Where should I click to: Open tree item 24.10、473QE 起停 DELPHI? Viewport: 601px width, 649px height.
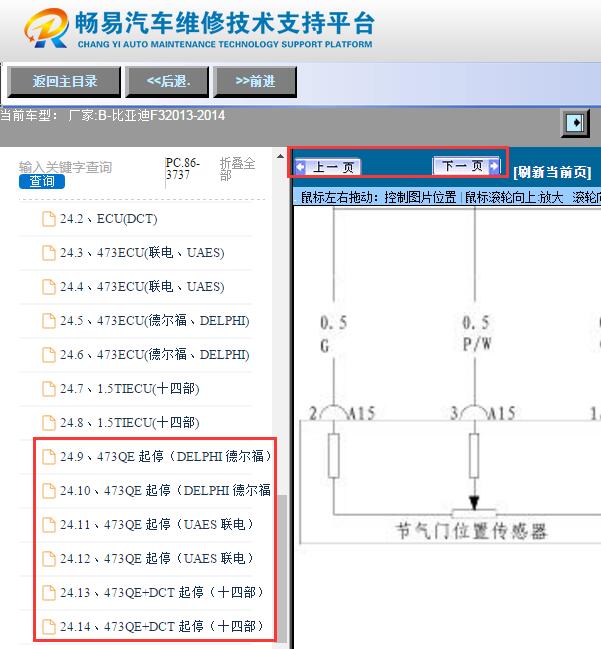pos(166,490)
